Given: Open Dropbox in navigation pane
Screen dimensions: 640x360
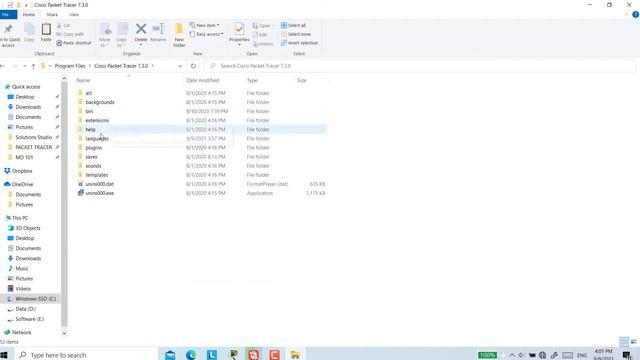Looking at the screenshot, I should (x=22, y=171).
